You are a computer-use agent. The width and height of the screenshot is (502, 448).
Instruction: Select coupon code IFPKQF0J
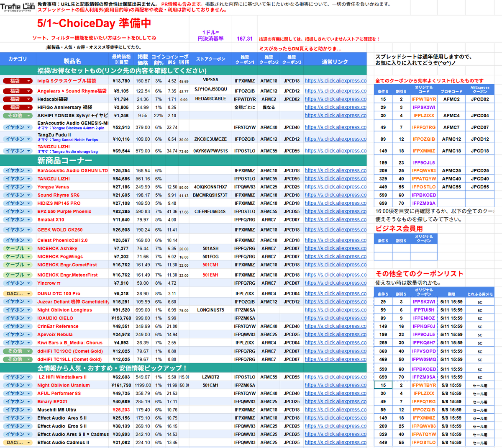point(424,326)
